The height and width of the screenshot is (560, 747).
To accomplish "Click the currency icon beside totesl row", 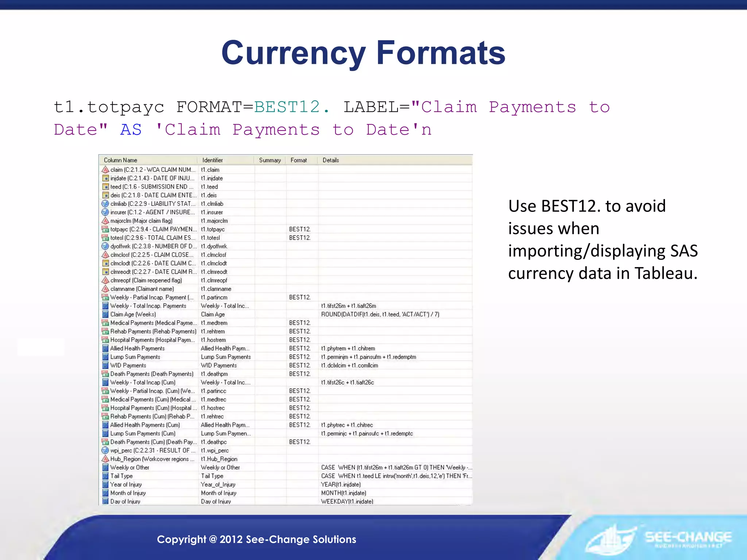I will 105,237.
